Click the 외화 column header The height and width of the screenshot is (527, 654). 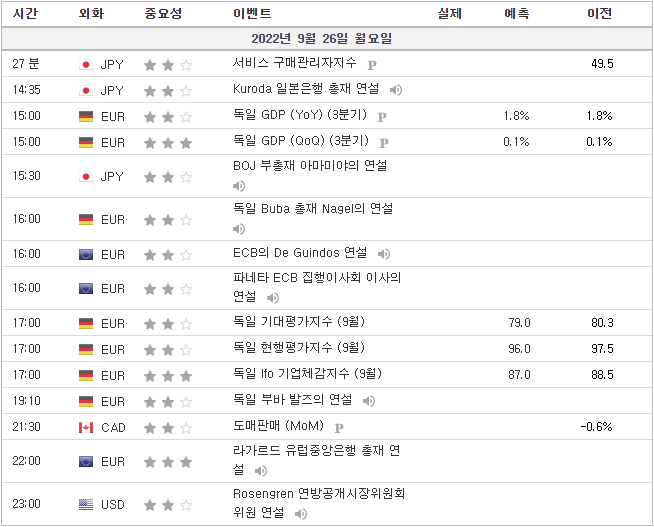click(91, 14)
